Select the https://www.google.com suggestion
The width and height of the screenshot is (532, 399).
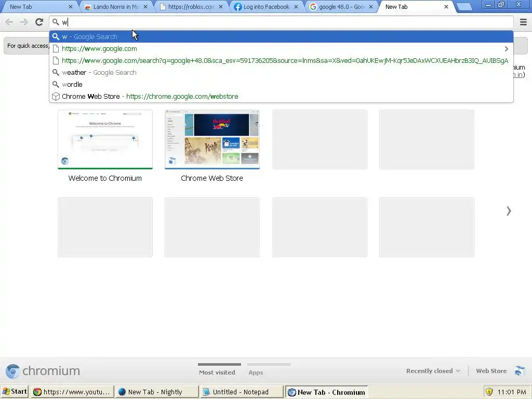281,48
